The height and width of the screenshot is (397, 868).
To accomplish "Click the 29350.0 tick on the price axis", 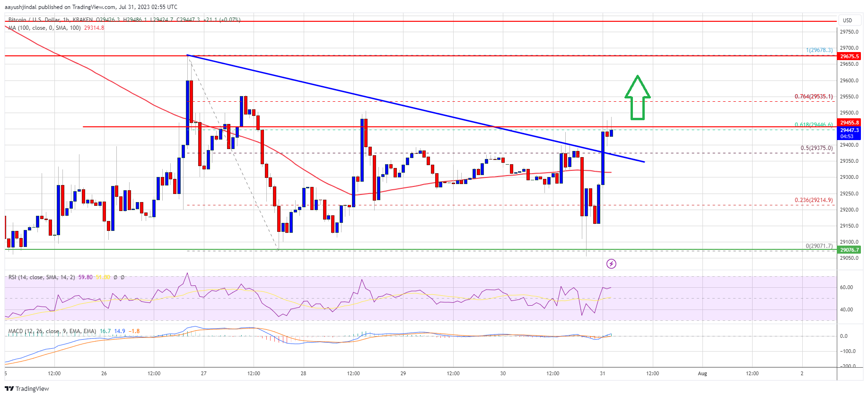I will pos(849,161).
